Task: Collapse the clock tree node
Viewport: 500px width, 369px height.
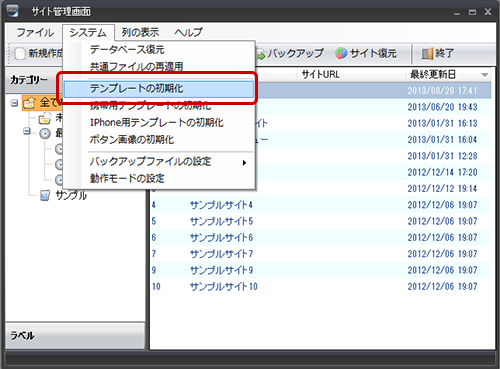Action: tap(27, 131)
